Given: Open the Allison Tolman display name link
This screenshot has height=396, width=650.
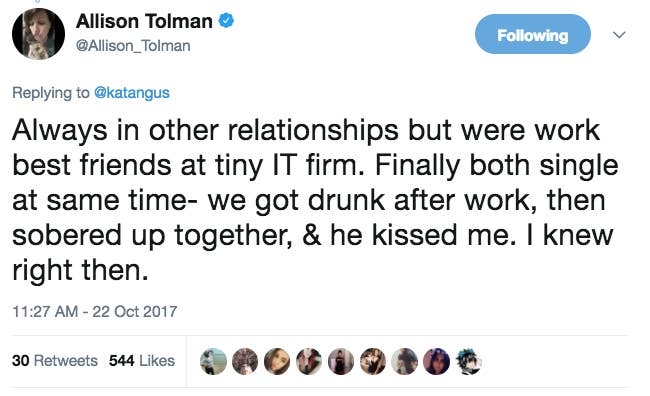Looking at the screenshot, I should point(144,21).
